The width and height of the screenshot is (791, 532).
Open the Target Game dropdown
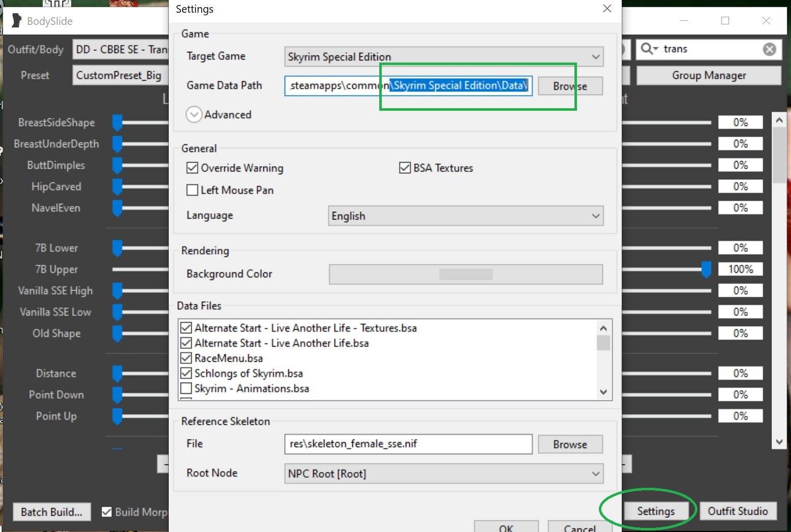[x=444, y=56]
